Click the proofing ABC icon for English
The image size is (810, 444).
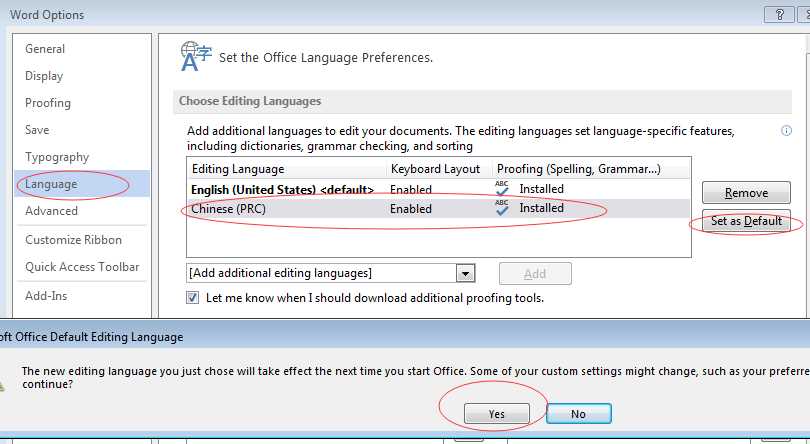pos(502,189)
